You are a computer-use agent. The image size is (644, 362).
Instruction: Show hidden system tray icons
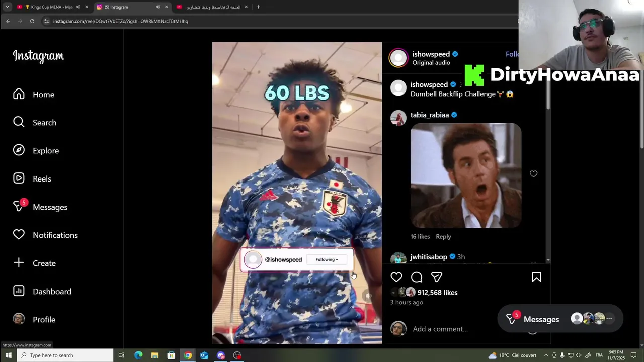click(546, 355)
